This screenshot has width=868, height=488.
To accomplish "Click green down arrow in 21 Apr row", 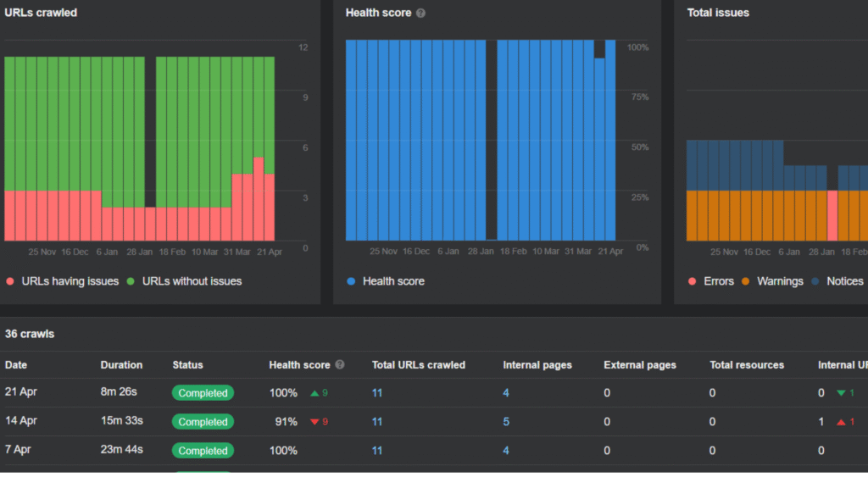I will [841, 393].
